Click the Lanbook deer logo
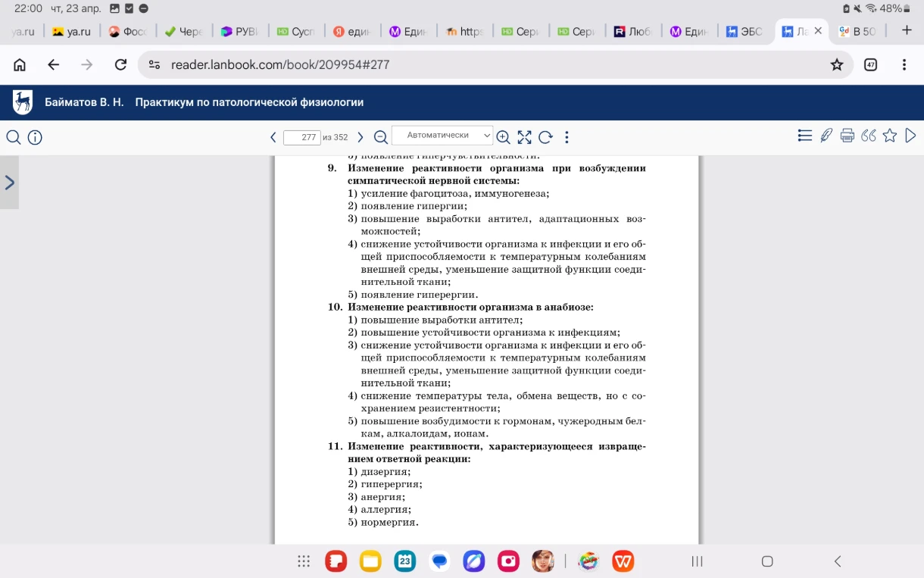The image size is (924, 578). (23, 102)
